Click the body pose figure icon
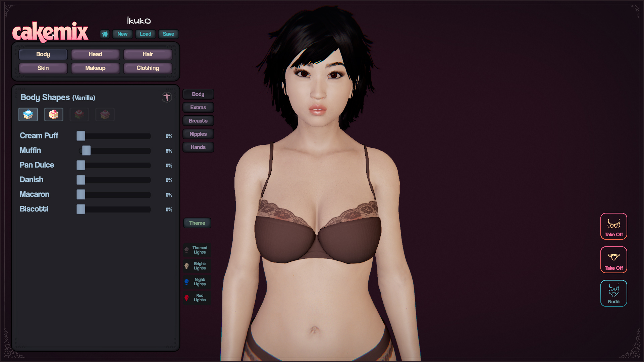Image resolution: width=644 pixels, height=362 pixels. coord(167,97)
